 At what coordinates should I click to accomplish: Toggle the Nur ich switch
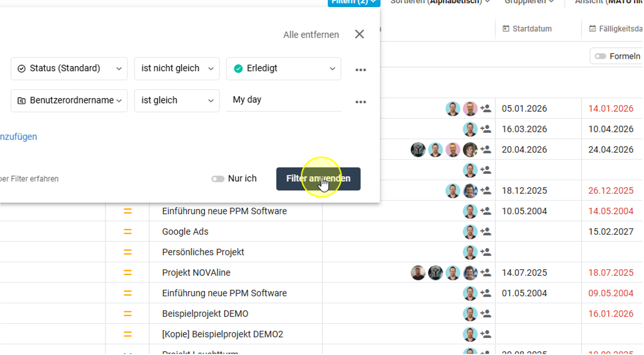(218, 179)
